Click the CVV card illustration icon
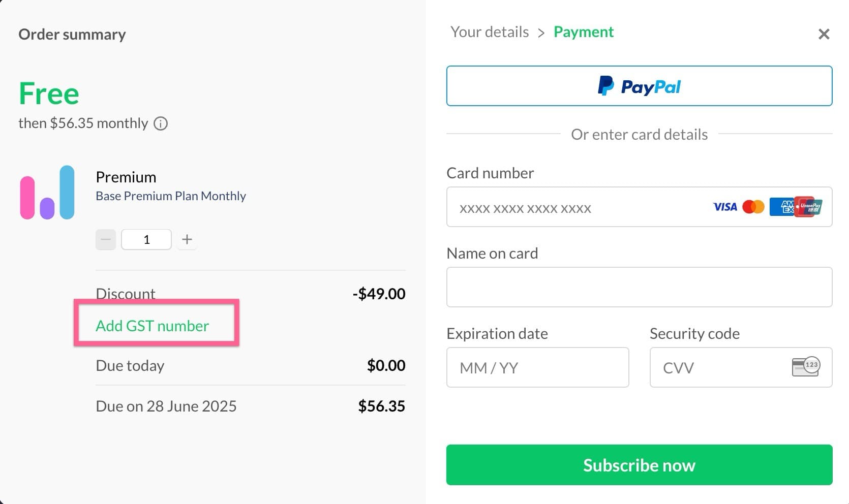 pos(805,367)
